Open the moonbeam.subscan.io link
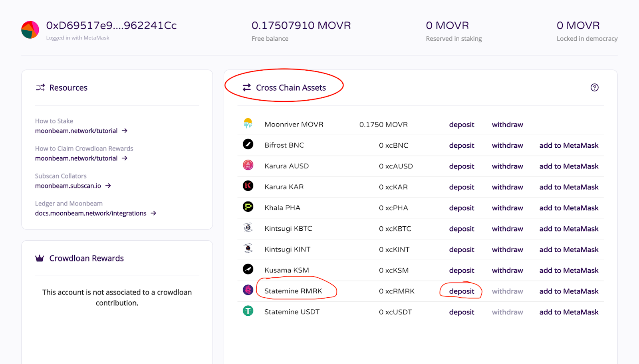639x364 pixels. click(x=68, y=186)
